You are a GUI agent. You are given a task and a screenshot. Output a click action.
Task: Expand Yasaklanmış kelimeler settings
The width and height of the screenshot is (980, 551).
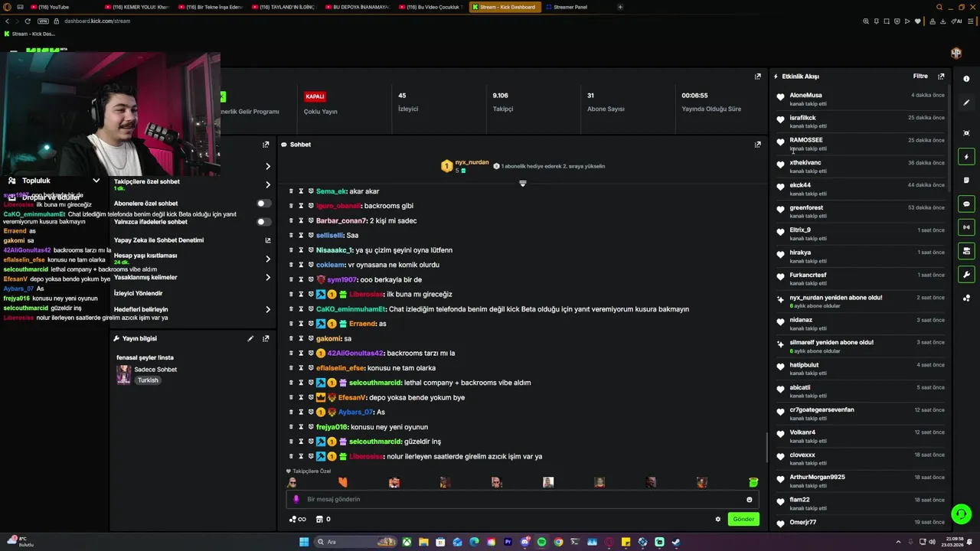click(x=268, y=277)
